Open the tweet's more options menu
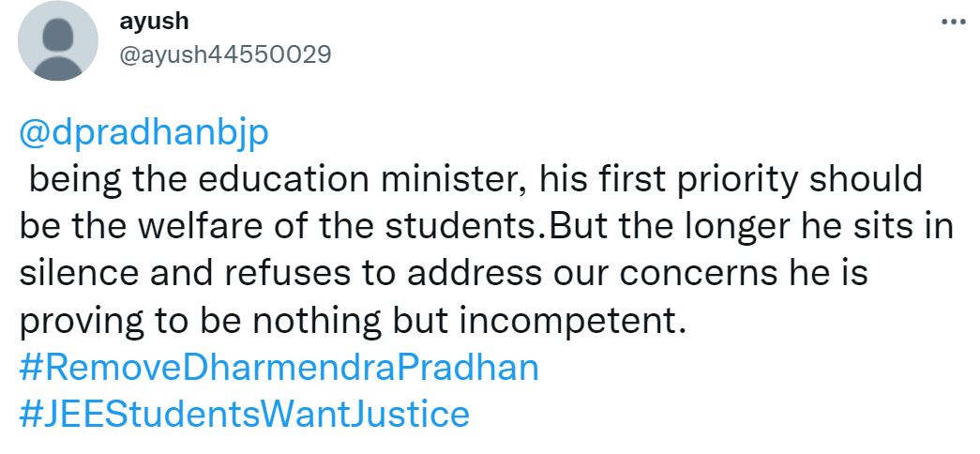Viewport: 980px width, 454px height. click(x=953, y=23)
